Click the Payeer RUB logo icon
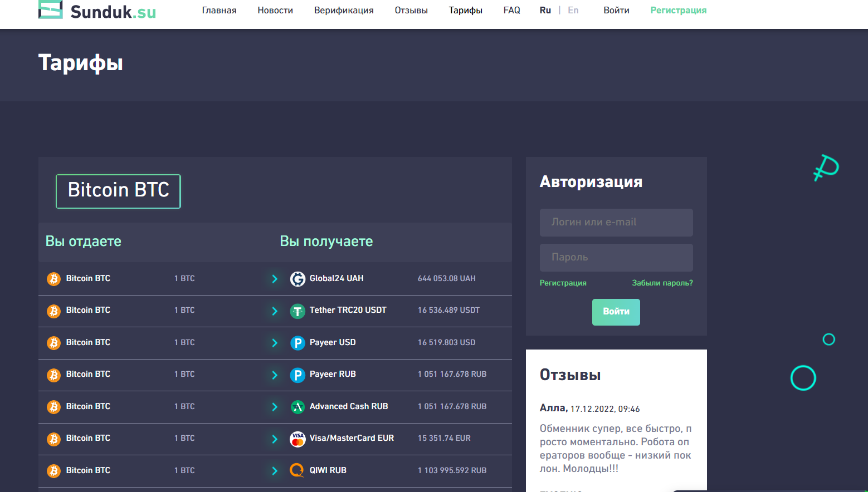 (298, 375)
